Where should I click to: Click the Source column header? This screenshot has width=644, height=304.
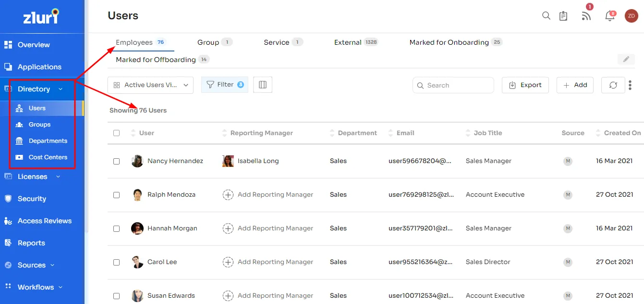click(x=573, y=133)
